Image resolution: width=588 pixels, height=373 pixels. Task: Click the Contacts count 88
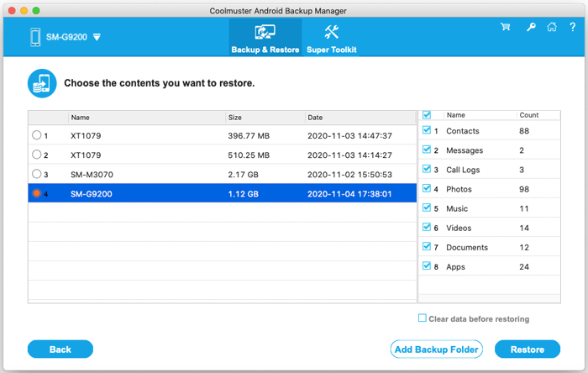[524, 131]
